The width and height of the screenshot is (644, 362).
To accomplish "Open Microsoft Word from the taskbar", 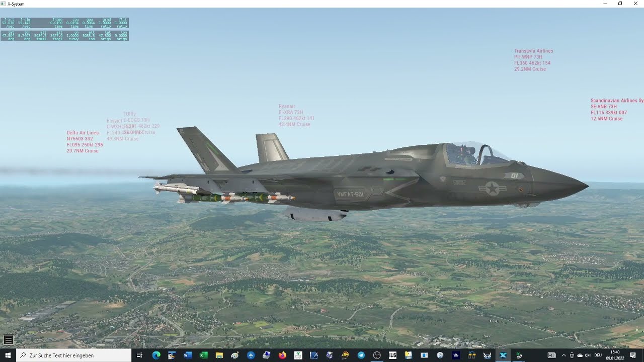I will click(x=188, y=355).
